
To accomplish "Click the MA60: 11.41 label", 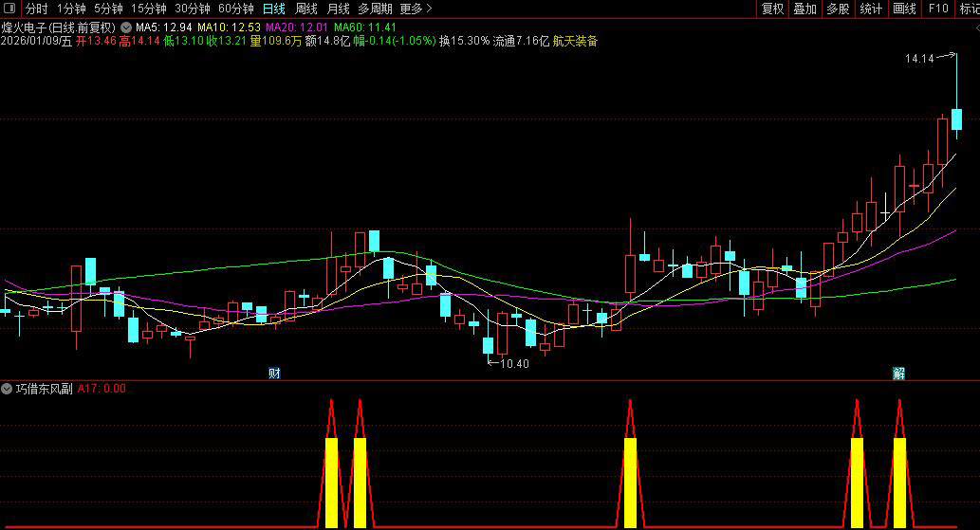I will [x=365, y=27].
